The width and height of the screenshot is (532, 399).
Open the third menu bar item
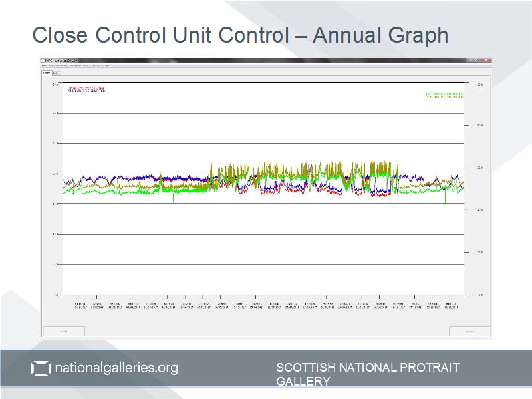click(x=80, y=66)
